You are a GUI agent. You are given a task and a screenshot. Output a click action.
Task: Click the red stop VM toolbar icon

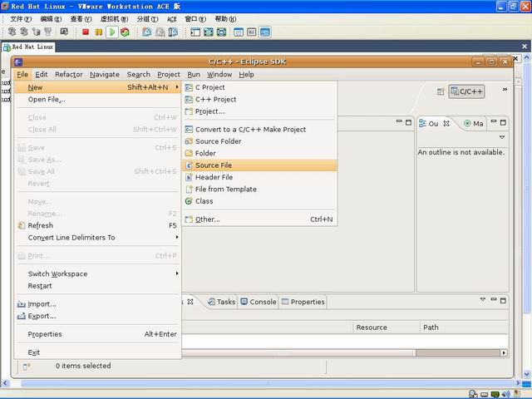click(x=86, y=32)
